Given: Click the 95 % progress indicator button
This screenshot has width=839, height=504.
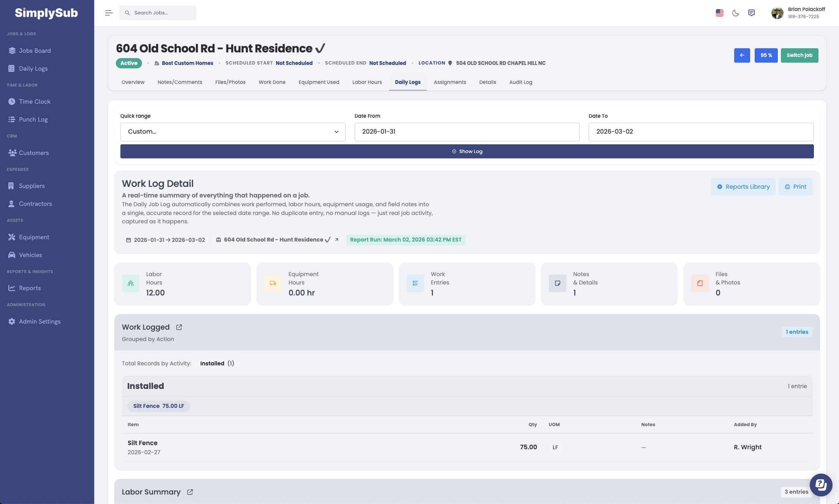Looking at the screenshot, I should [766, 55].
